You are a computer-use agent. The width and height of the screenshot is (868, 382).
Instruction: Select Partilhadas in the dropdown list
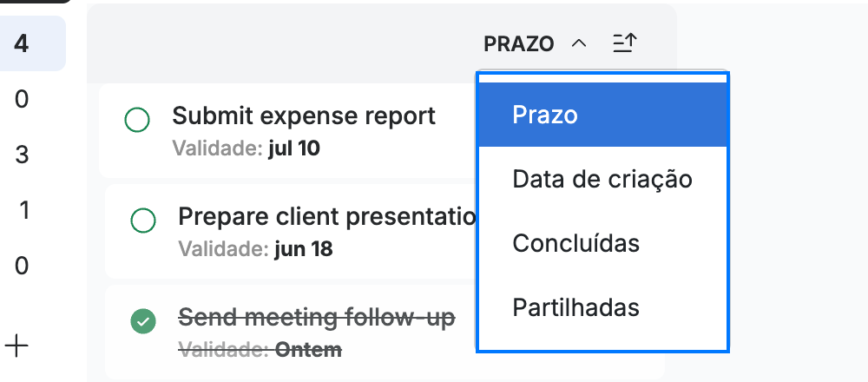[x=602, y=307]
